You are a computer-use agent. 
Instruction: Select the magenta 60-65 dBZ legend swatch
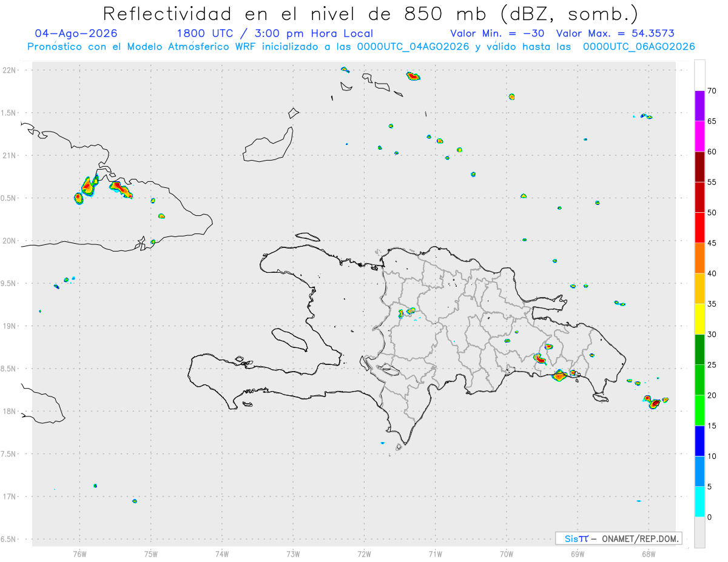pyautogui.click(x=699, y=136)
